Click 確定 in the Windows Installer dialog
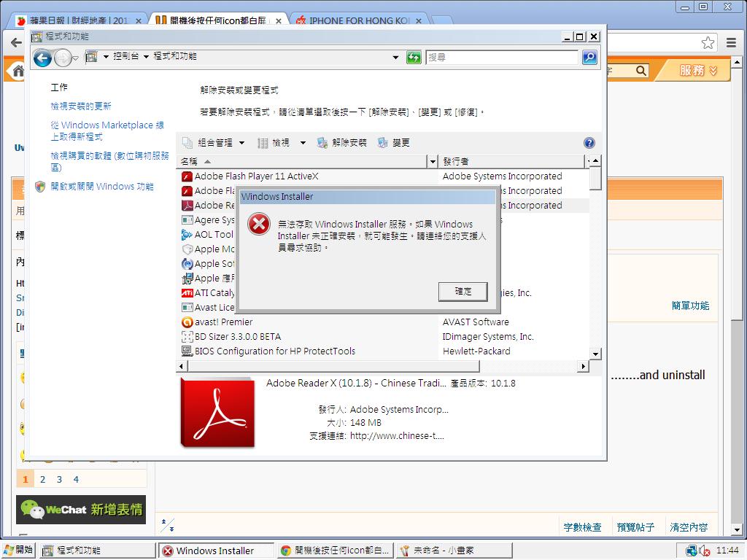Image resolution: width=747 pixels, height=560 pixels. [x=463, y=292]
